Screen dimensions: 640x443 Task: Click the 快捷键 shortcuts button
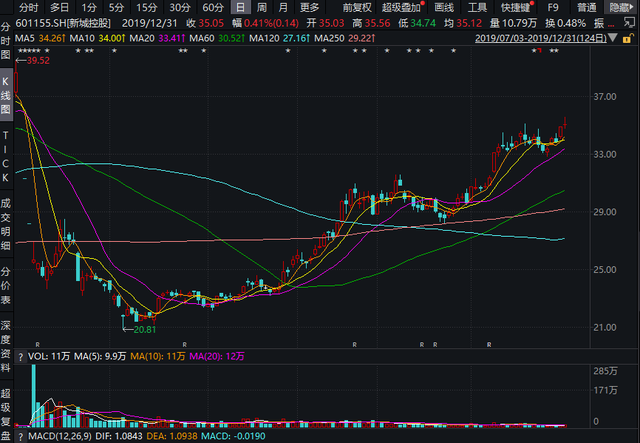click(x=514, y=7)
